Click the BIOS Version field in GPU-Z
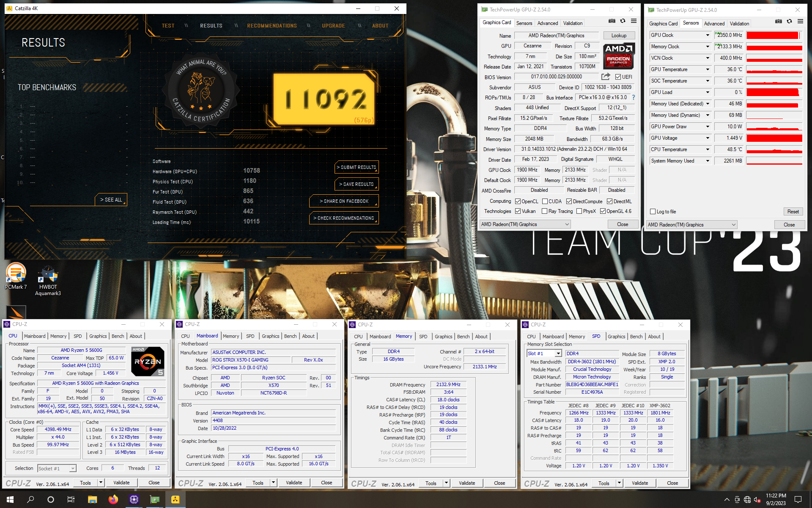812x508 pixels. click(557, 77)
